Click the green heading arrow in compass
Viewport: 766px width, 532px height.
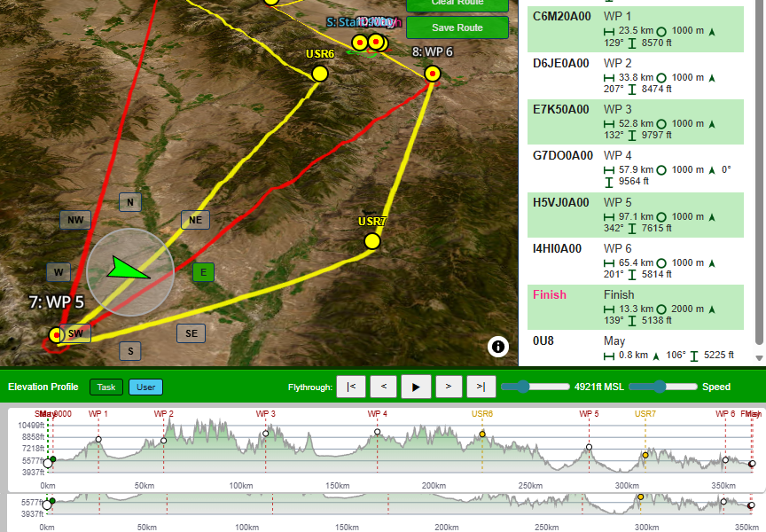pyautogui.click(x=127, y=268)
